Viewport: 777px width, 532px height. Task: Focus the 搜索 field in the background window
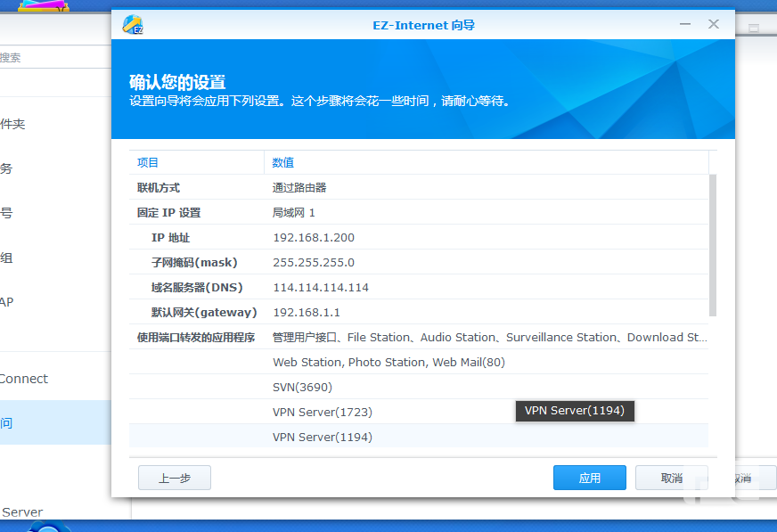tap(55, 57)
